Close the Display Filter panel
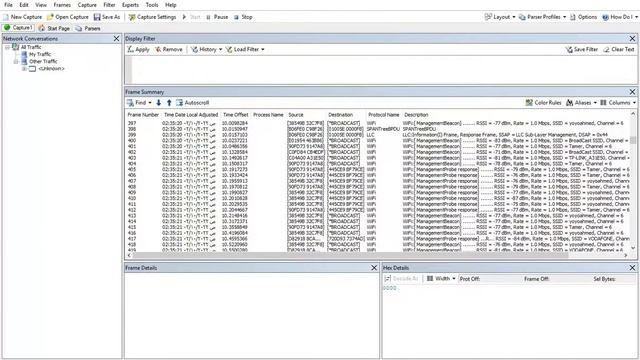This screenshot has width=640, height=360. pyautogui.click(x=632, y=38)
